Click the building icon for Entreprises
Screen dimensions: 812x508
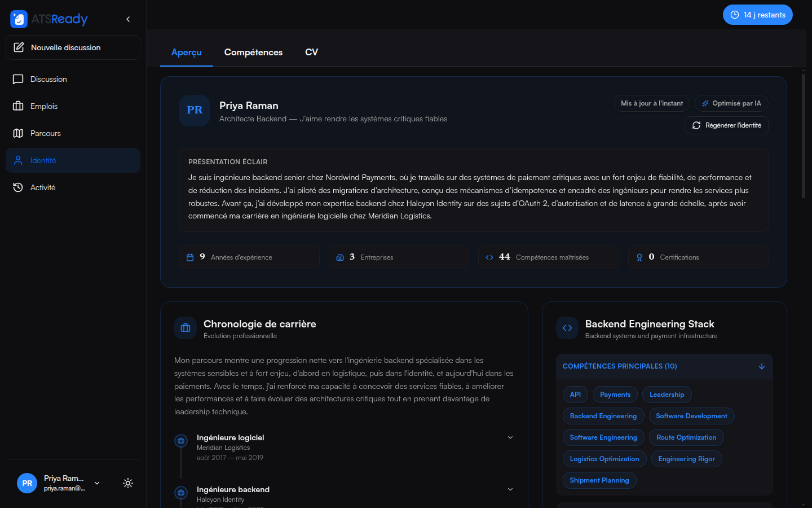pyautogui.click(x=340, y=257)
